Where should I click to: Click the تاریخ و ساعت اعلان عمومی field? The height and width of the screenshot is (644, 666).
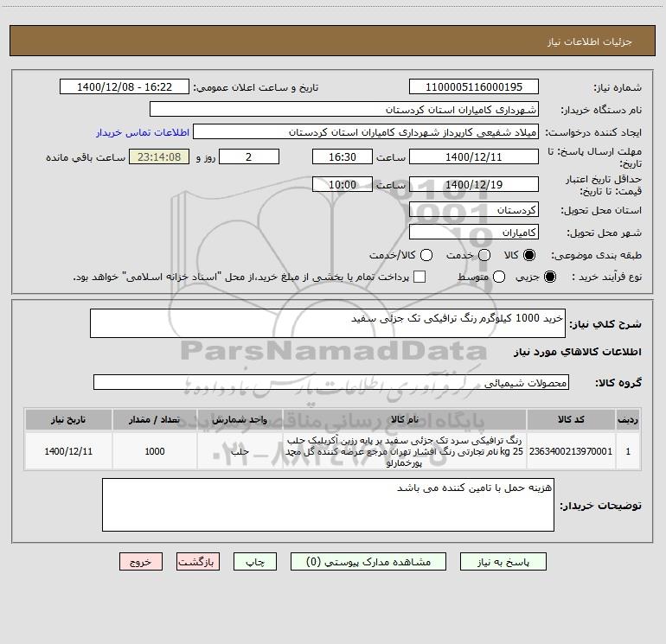[x=125, y=86]
